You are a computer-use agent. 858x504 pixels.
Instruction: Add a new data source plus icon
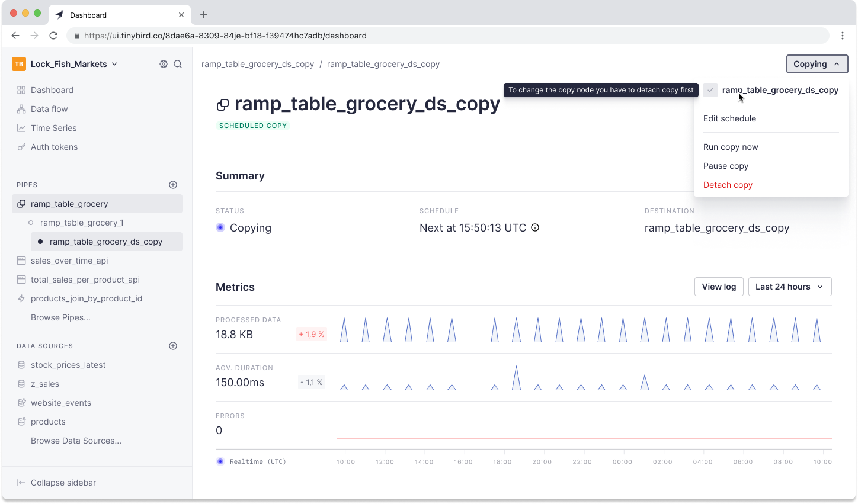click(173, 346)
